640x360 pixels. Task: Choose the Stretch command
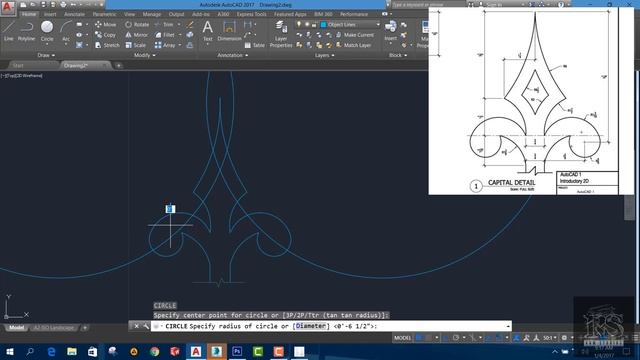[107, 45]
